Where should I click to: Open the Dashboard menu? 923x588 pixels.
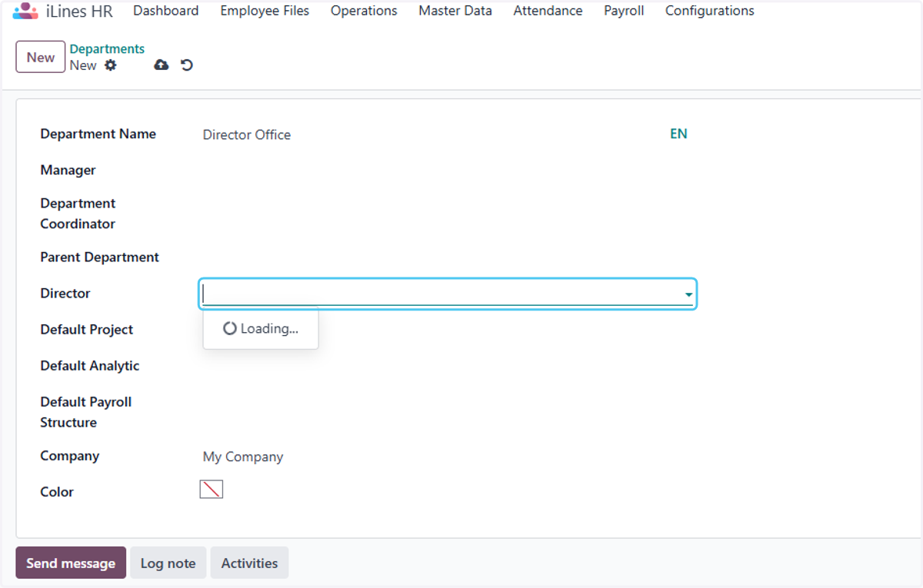click(165, 11)
